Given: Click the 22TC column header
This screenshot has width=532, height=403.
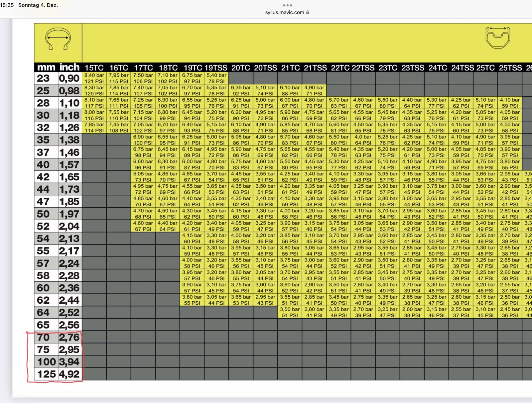Looking at the screenshot, I should click(339, 68).
